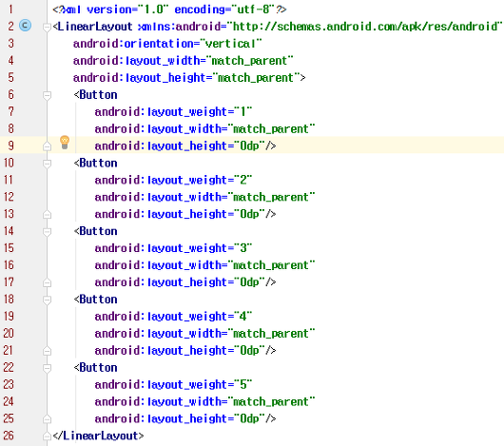Click the fold end marker on line 25
This screenshot has height=446, width=504.
click(x=47, y=419)
